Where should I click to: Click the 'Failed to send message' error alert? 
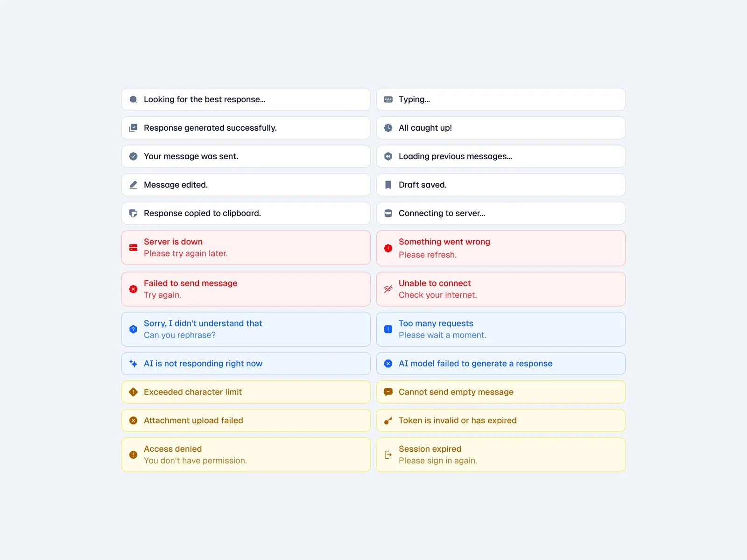pyautogui.click(x=246, y=289)
